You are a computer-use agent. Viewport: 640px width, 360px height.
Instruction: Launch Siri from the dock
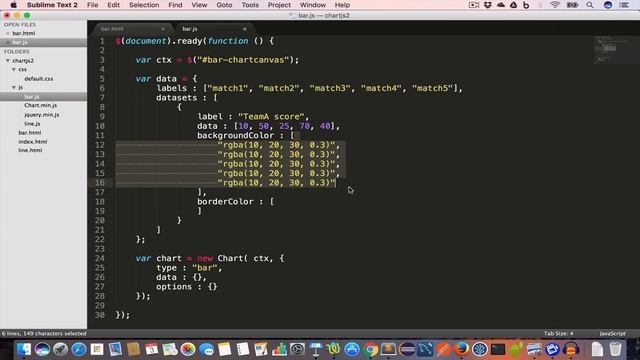tap(42, 349)
